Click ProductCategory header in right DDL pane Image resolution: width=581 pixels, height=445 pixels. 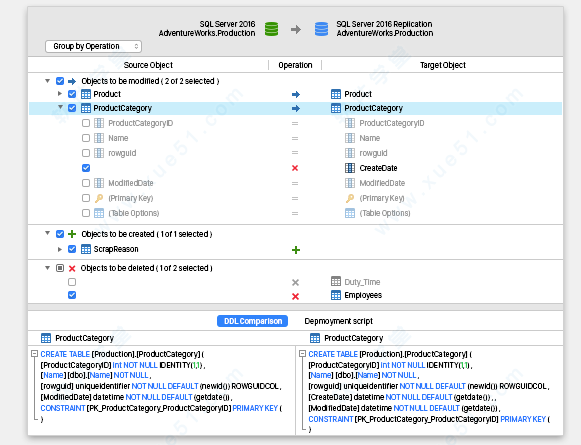353,338
